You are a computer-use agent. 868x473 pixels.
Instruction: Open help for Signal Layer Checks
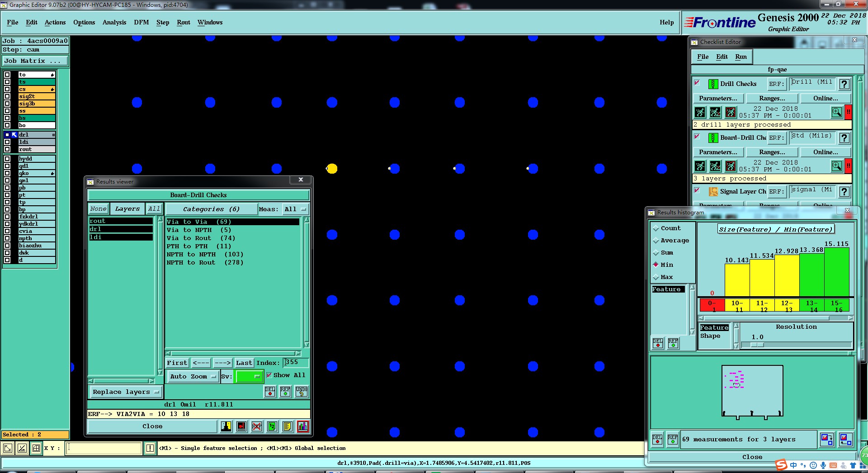[x=844, y=192]
